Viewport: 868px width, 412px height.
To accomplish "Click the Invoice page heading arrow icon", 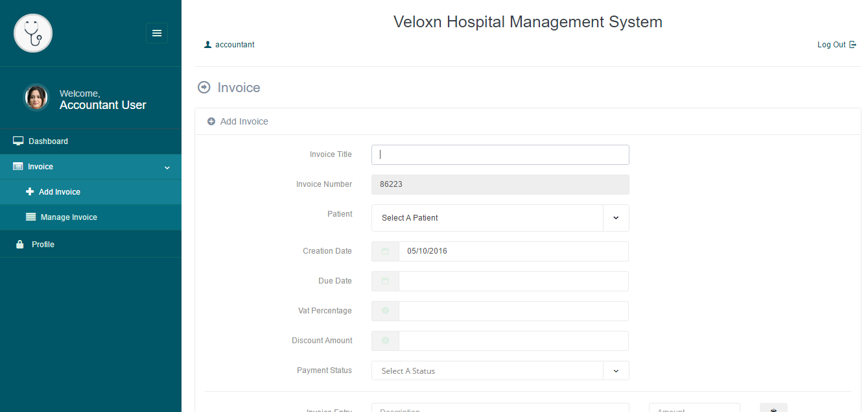I will (204, 88).
